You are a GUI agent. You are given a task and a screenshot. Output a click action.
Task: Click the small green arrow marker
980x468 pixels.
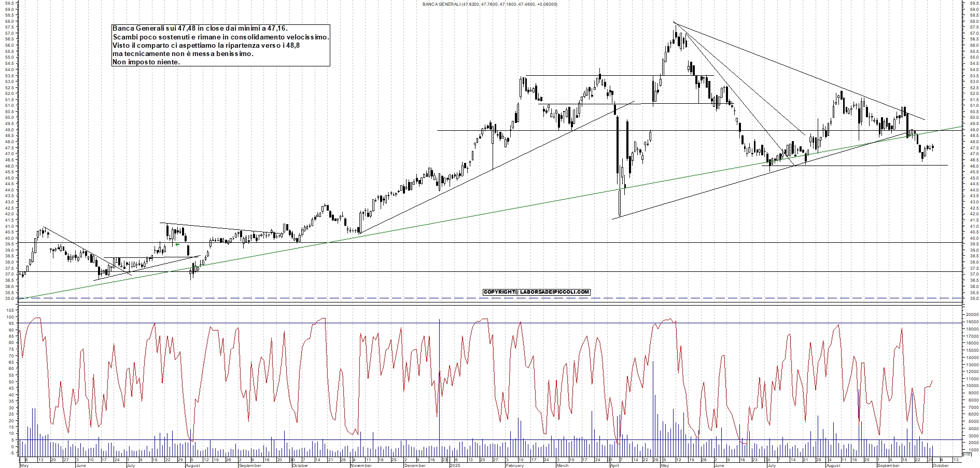click(177, 244)
